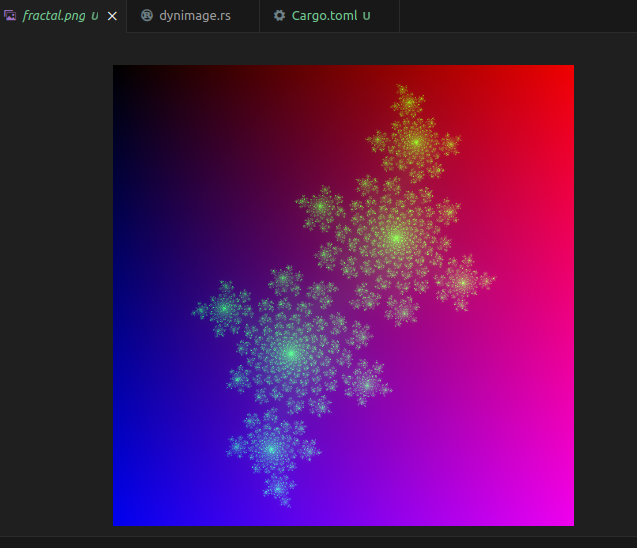
Task: Click the gear icon on Cargo.toml tab
Action: pyautogui.click(x=279, y=15)
